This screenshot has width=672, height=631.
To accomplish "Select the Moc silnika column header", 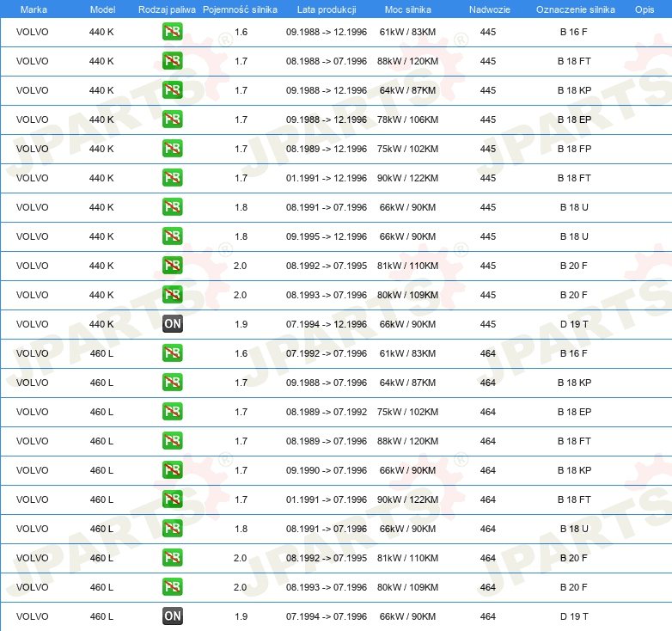I will tap(408, 9).
